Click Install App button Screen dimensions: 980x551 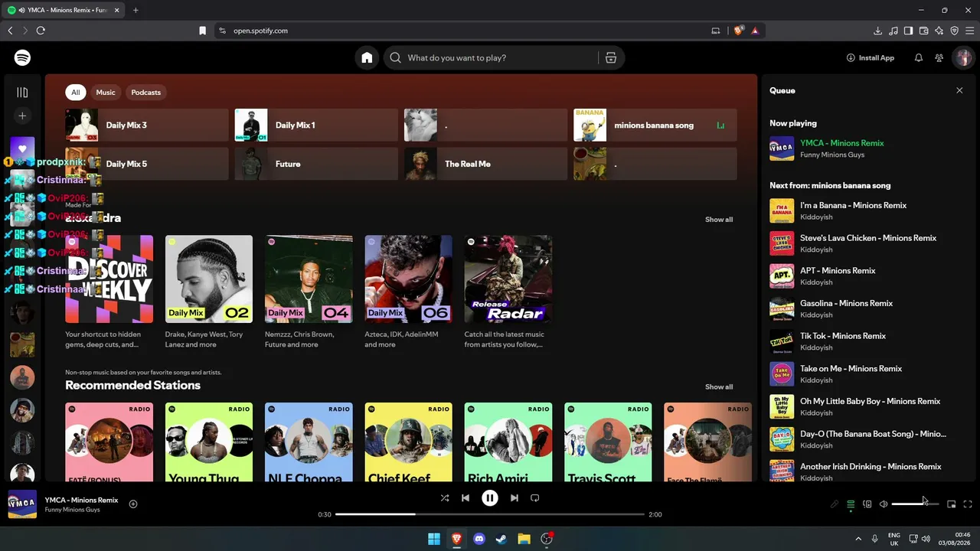(x=871, y=58)
